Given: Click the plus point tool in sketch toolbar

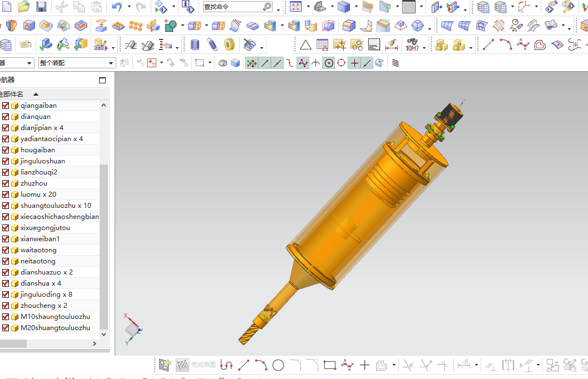Looking at the screenshot, I should (x=364, y=365).
